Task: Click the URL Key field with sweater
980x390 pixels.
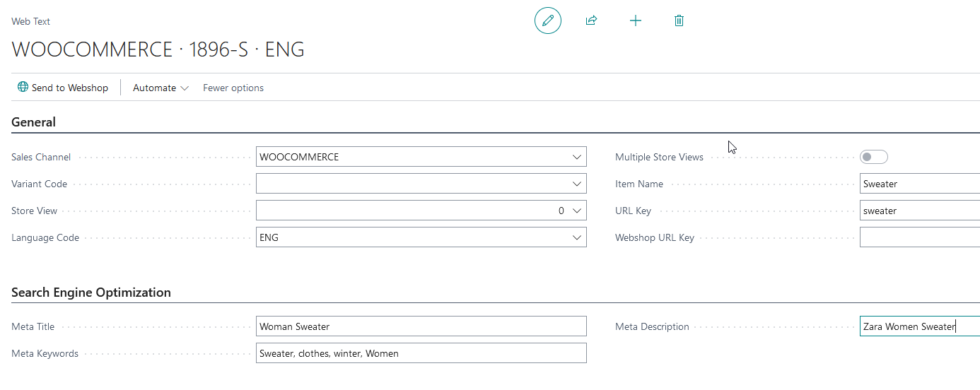Action: point(920,211)
